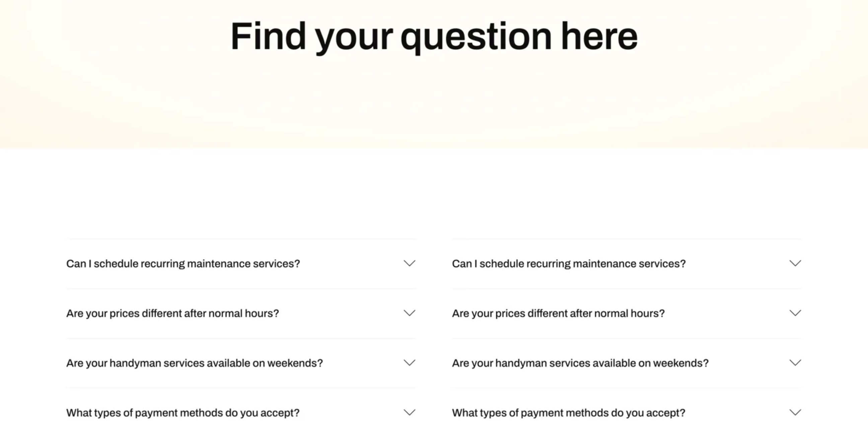Click the 'Find your question here' heading
Viewport: 868px width, 442px height.
pyautogui.click(x=434, y=36)
